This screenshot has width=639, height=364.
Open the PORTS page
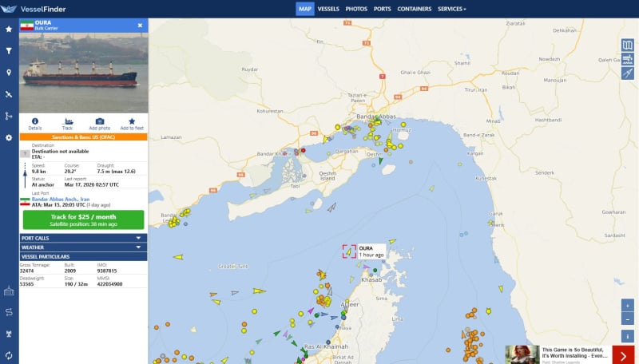tap(383, 9)
